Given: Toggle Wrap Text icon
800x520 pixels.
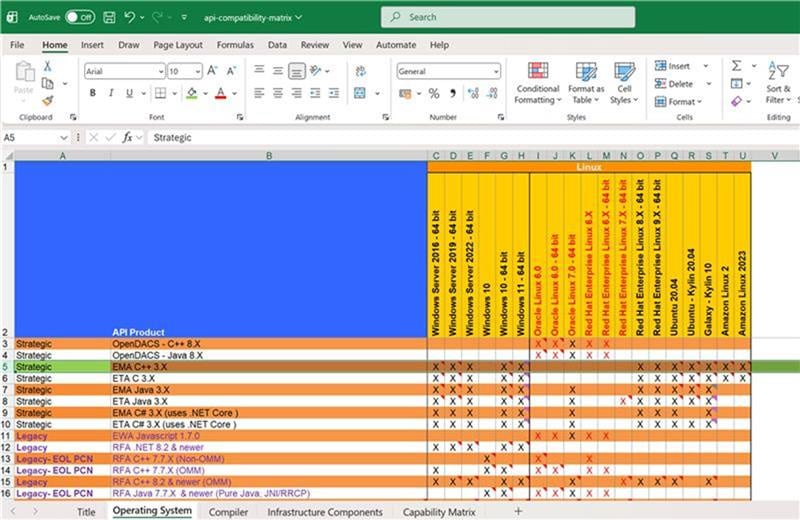Looking at the screenshot, I should click(360, 71).
